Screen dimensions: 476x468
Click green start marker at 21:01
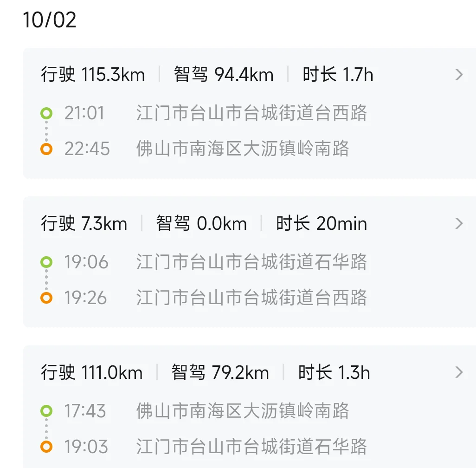[x=46, y=113]
